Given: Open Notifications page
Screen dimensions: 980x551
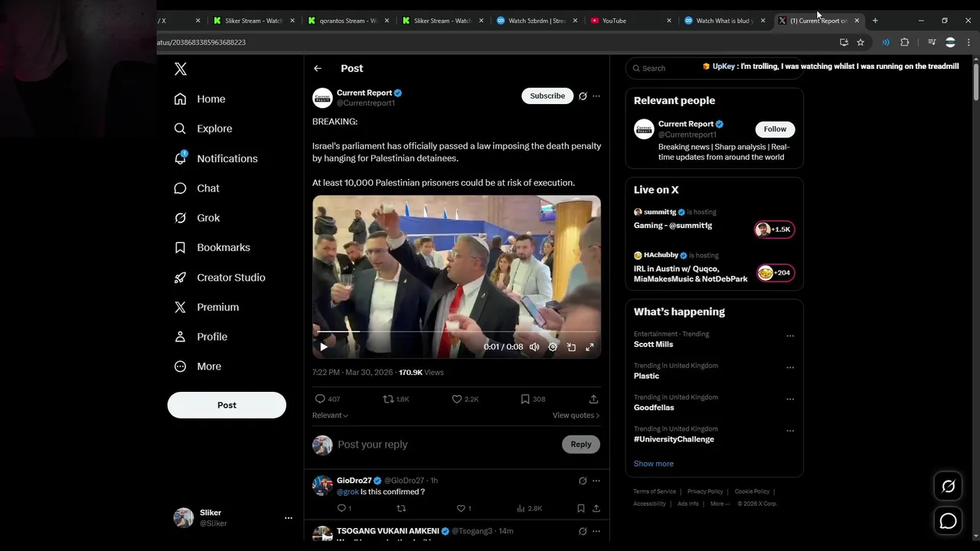Looking at the screenshot, I should (x=216, y=158).
